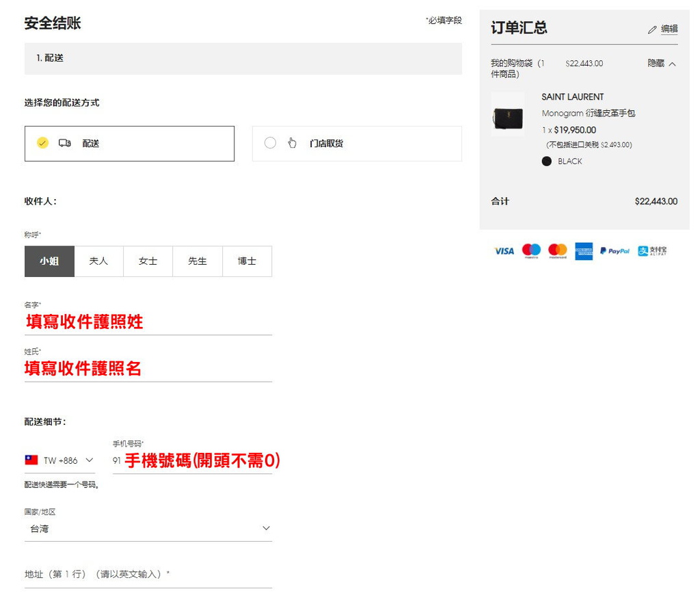
Task: Click the 选择您的配送方式 heading
Action: [62, 103]
